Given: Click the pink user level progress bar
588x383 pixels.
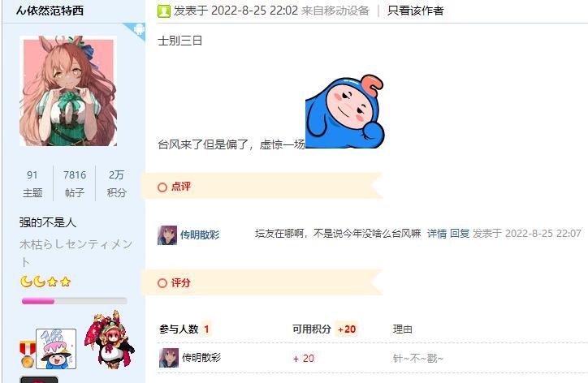Looking at the screenshot, I should (74, 301).
